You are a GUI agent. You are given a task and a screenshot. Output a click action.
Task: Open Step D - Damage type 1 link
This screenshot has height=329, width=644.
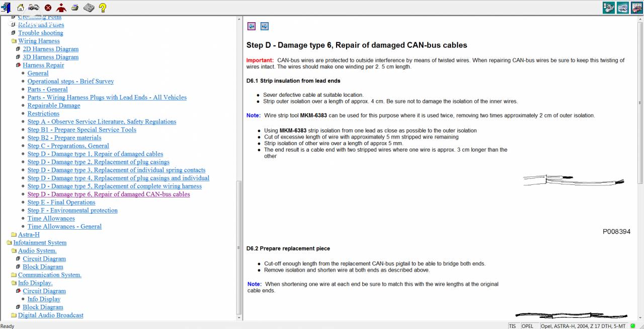tap(96, 154)
